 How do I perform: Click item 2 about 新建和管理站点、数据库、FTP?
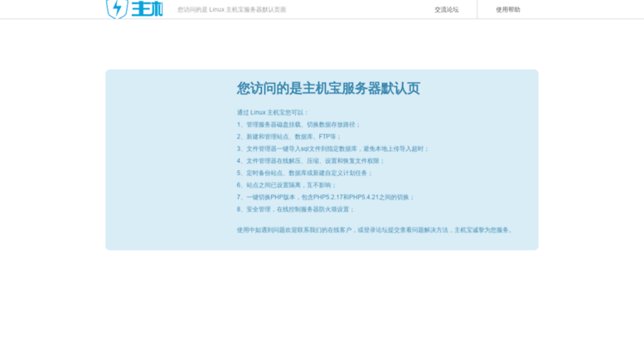click(x=289, y=136)
